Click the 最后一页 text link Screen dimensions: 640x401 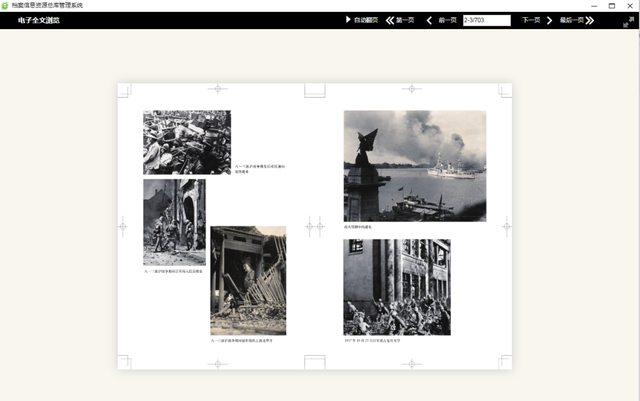tap(571, 20)
